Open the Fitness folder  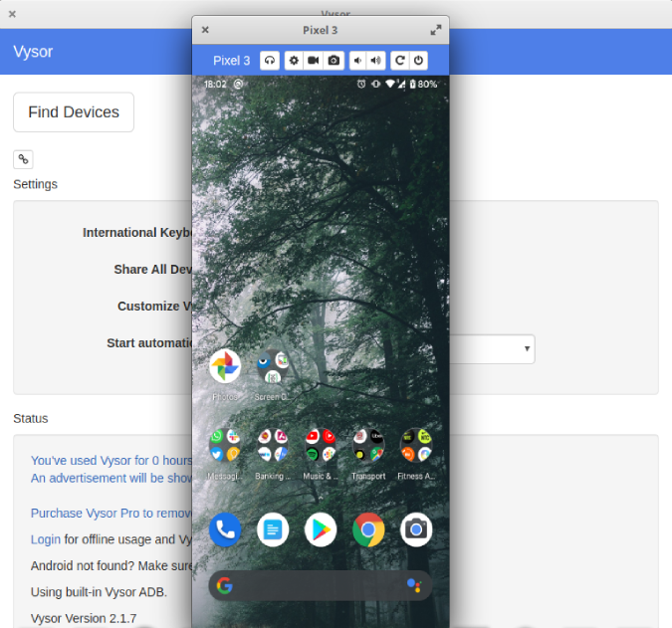(x=416, y=446)
